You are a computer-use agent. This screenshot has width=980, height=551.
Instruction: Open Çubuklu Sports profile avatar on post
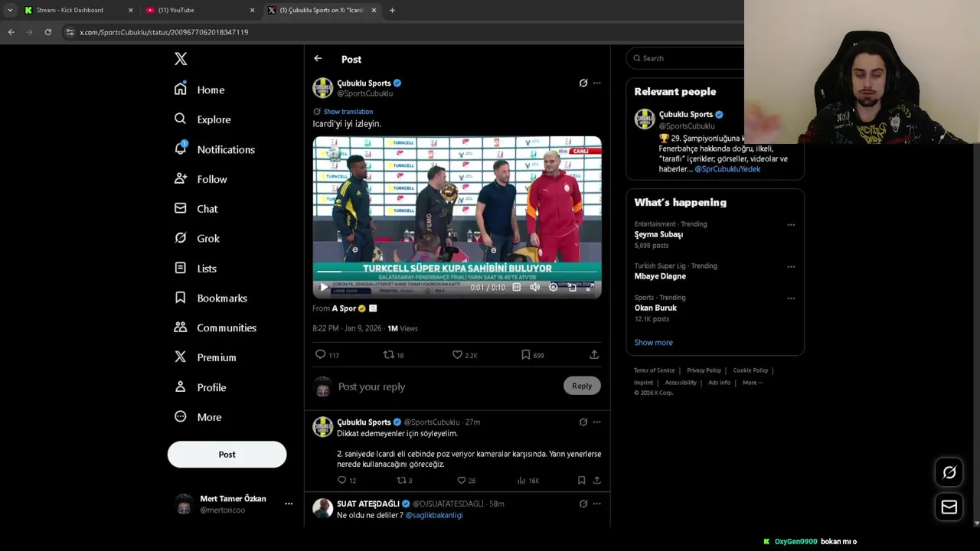322,88
